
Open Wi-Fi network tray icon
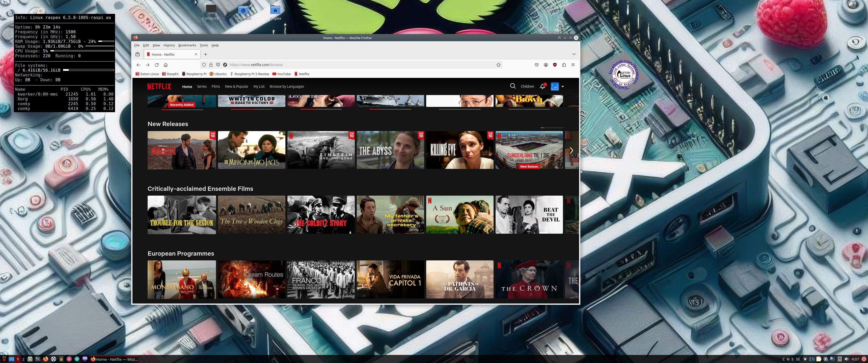click(805, 359)
